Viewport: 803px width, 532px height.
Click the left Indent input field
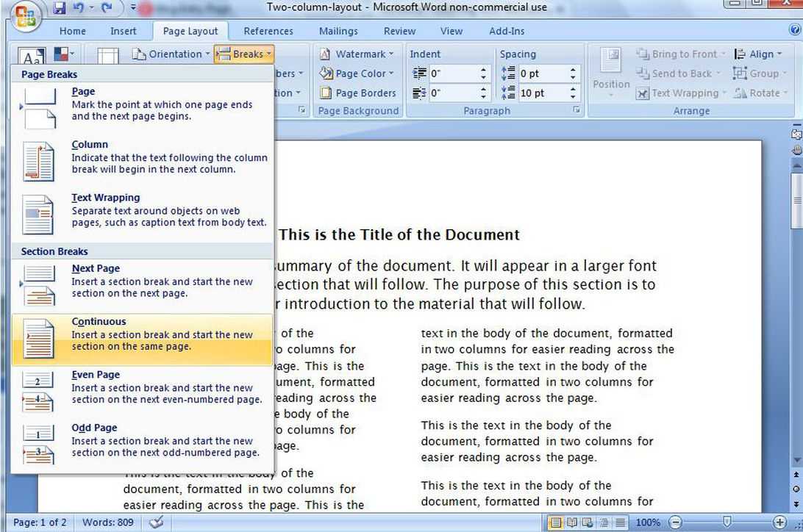[x=453, y=73]
